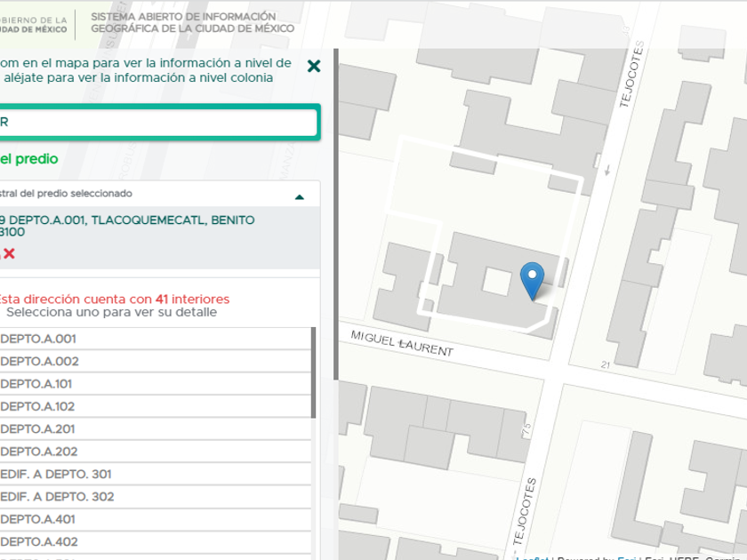Close the zoom hint message with the X

(x=314, y=66)
